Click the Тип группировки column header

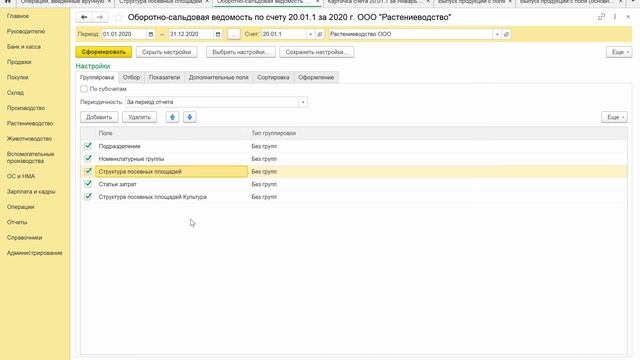(273, 133)
